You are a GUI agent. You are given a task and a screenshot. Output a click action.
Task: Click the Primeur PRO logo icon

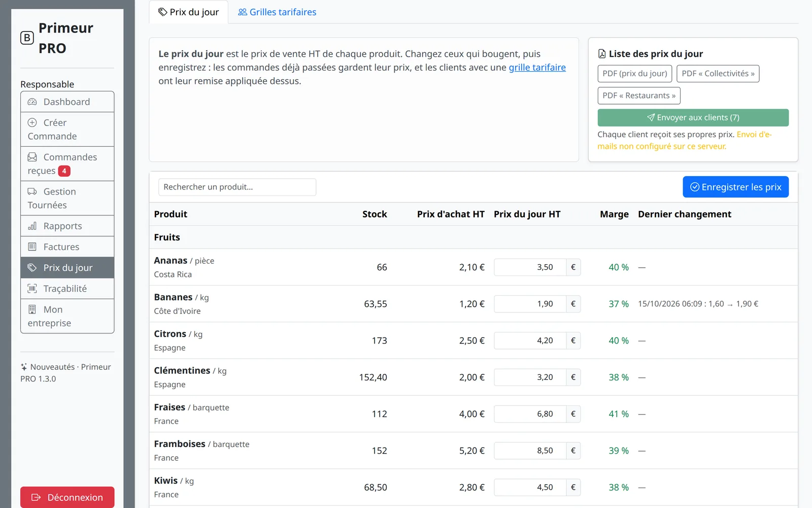(27, 38)
